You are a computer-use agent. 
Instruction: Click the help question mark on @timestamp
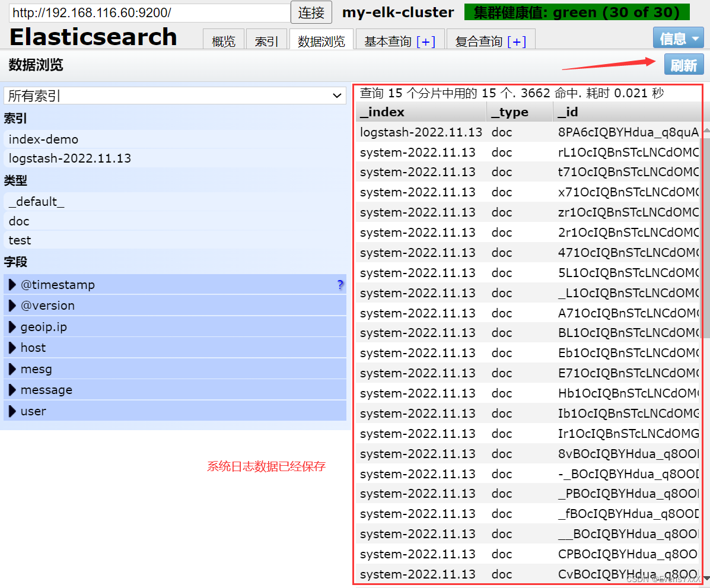click(340, 284)
